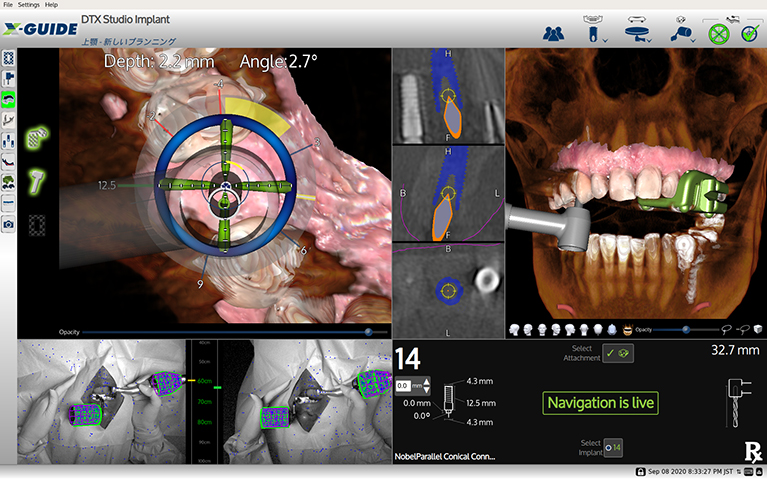The image size is (767, 479).
Task: Click the top-left calibration pattern sidebar icon
Action: pyautogui.click(x=9, y=57)
